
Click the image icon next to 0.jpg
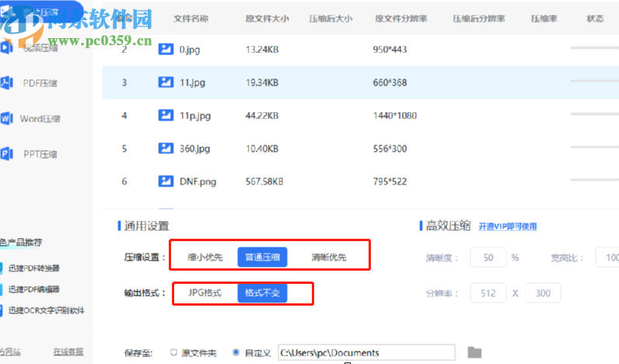166,49
